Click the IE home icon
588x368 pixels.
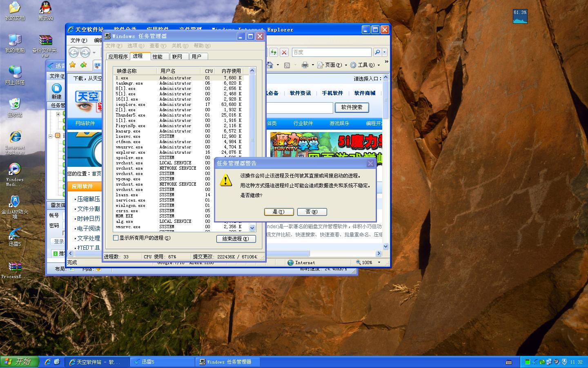pos(270,65)
